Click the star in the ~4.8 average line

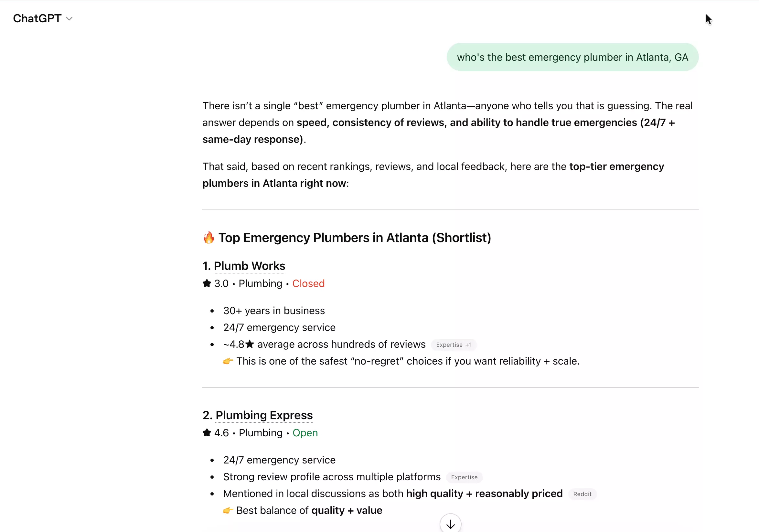tap(250, 344)
